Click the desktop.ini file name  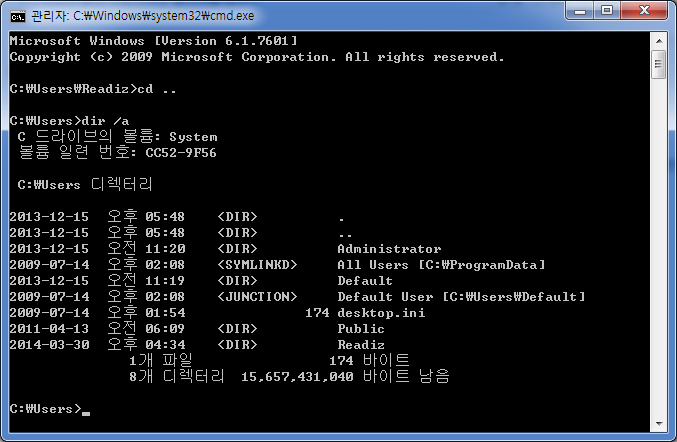click(x=381, y=313)
